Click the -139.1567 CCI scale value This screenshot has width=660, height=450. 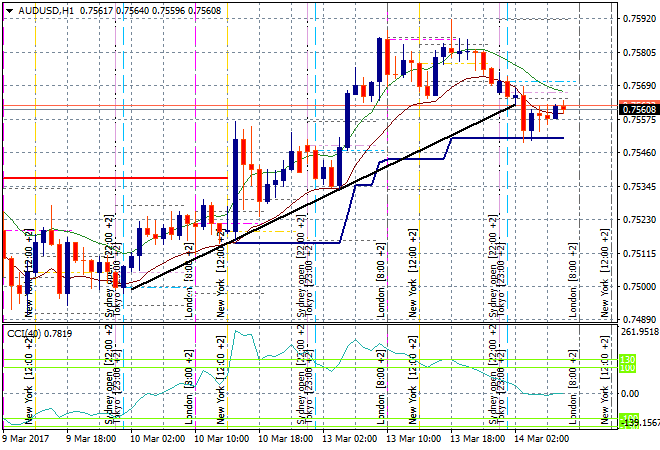click(x=638, y=424)
